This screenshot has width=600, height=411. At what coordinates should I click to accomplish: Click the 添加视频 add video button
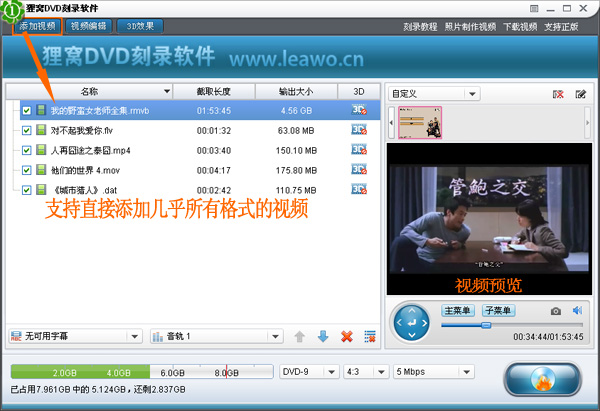(x=37, y=26)
